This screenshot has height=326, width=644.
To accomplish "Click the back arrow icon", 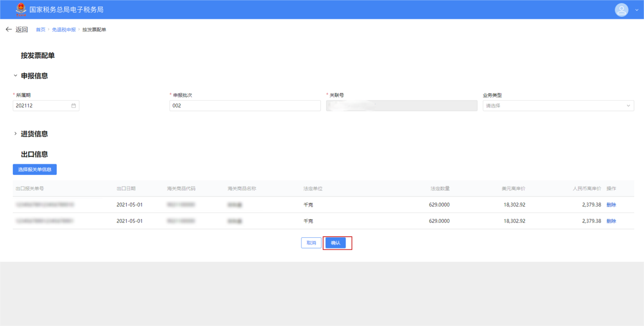I will (9, 30).
